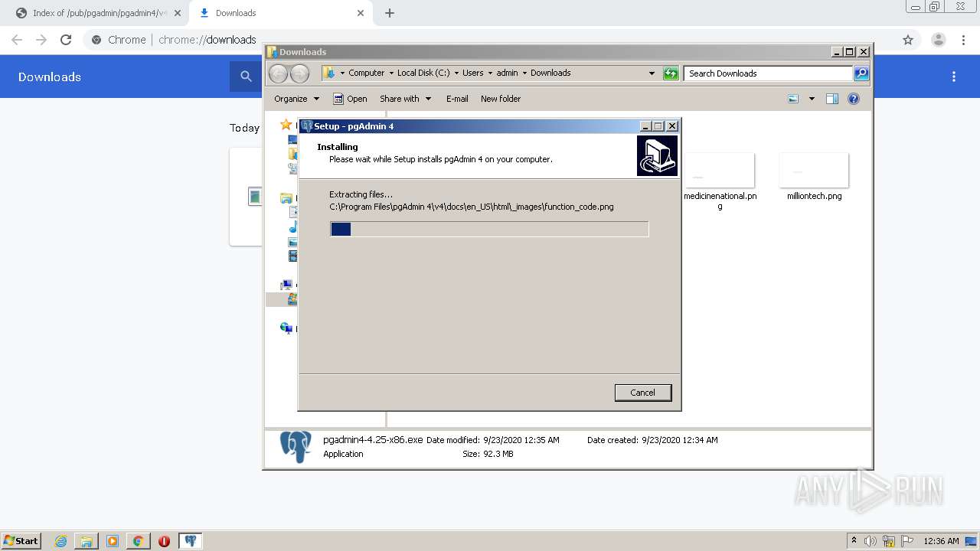Go back in Chrome
Screen dimensions: 980x551
coord(17,40)
